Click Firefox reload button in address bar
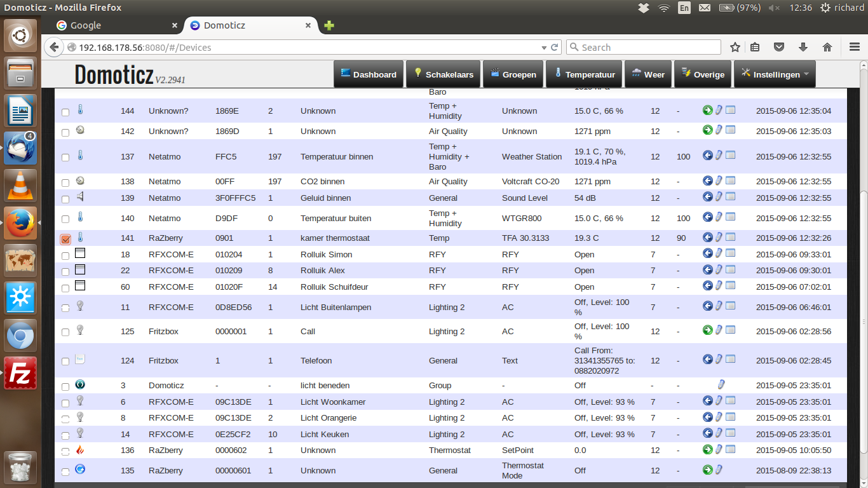 [555, 47]
